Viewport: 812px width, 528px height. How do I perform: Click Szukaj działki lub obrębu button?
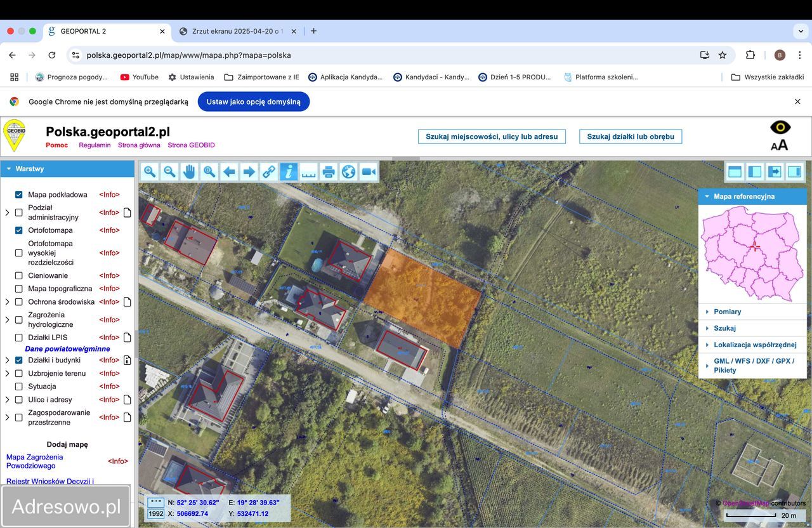630,136
